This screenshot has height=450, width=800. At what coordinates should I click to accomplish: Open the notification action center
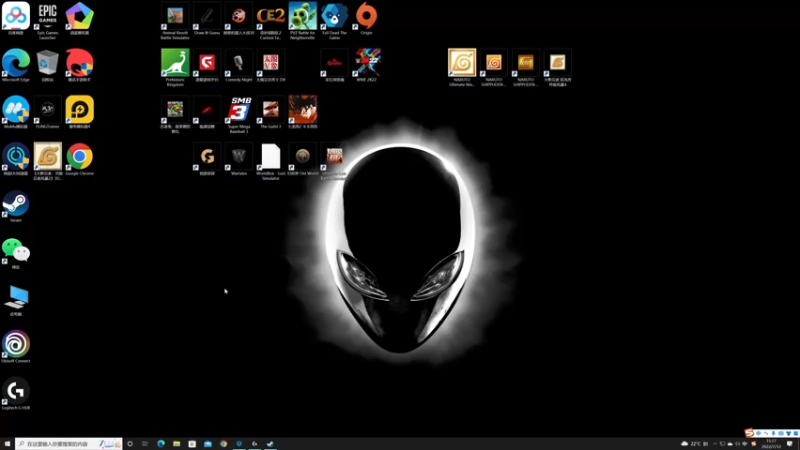790,444
